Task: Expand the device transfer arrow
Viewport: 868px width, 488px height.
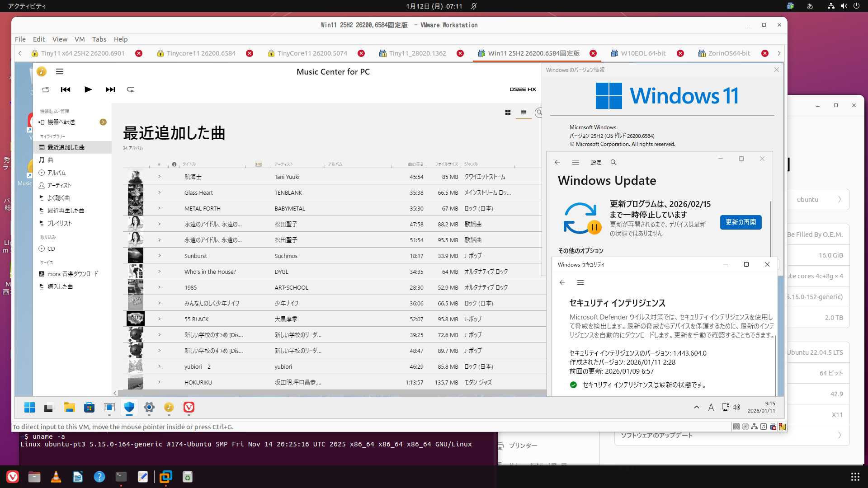Action: (103, 122)
